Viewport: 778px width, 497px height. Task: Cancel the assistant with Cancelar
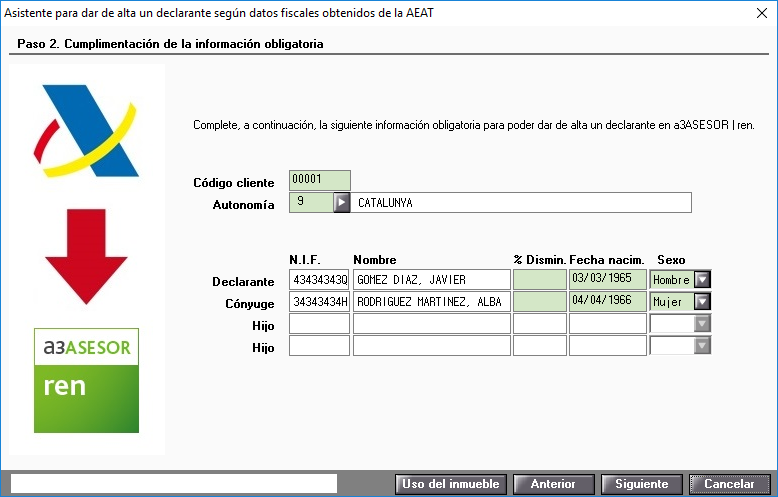(729, 484)
